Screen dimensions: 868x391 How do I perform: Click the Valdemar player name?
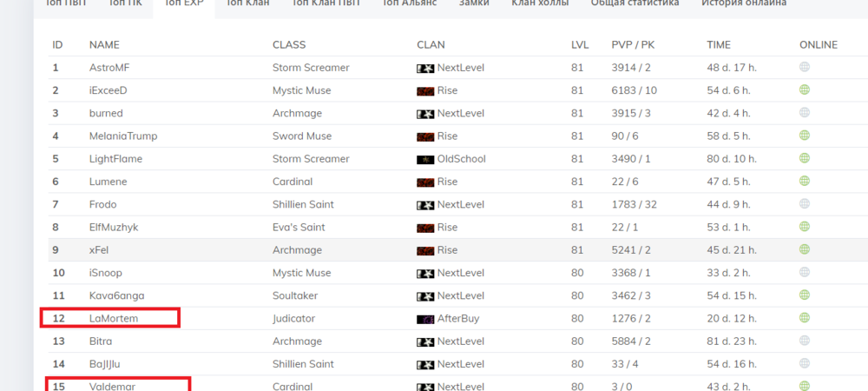tap(113, 387)
